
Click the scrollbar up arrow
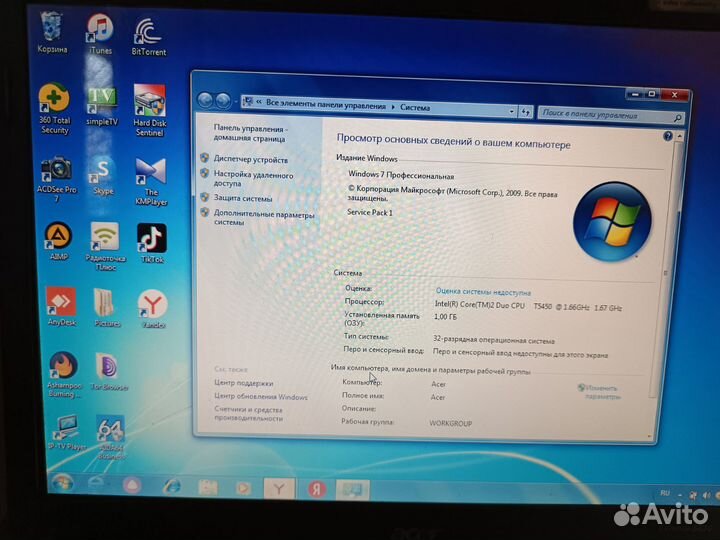pyautogui.click(x=679, y=136)
